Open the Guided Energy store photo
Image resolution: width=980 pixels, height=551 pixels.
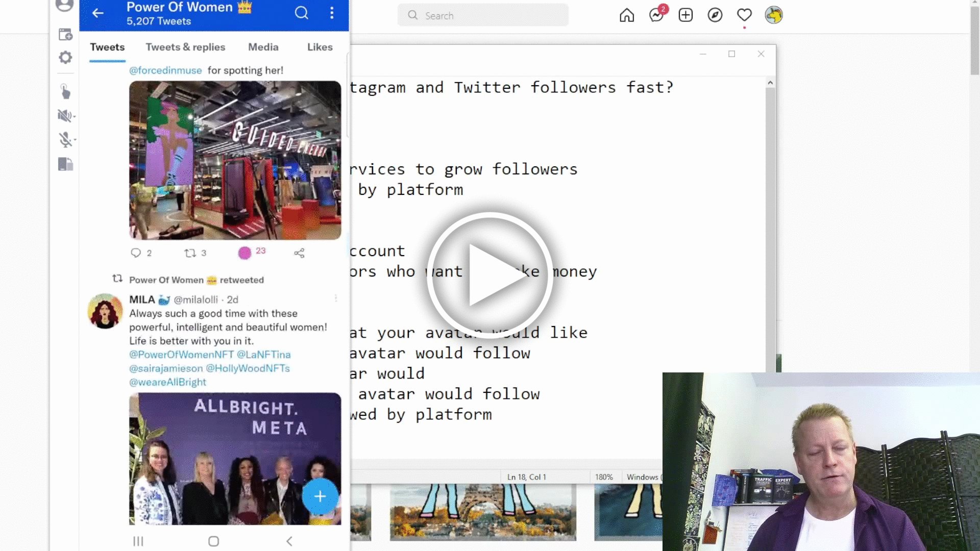click(235, 160)
